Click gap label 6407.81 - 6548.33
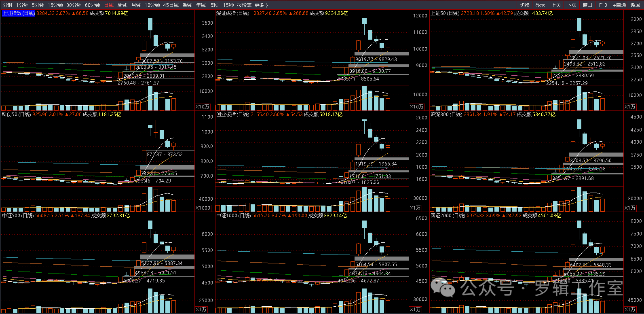The width and height of the screenshot is (644, 314). coord(591,265)
